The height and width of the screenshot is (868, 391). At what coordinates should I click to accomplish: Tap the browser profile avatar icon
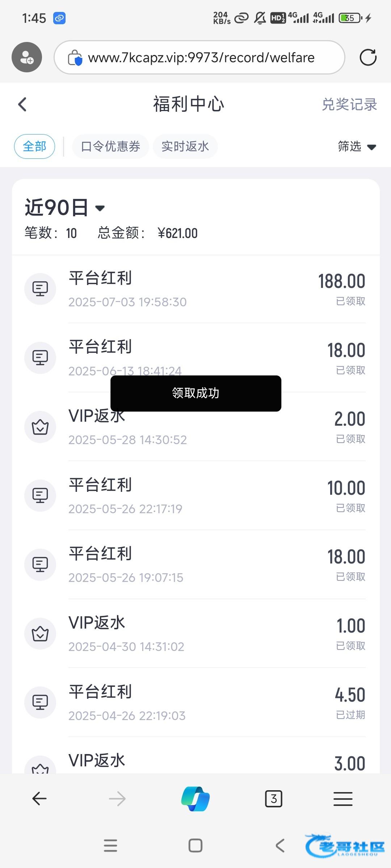point(27,57)
